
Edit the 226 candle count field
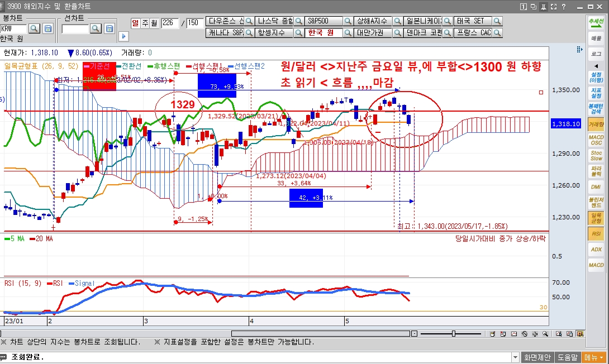[170, 23]
